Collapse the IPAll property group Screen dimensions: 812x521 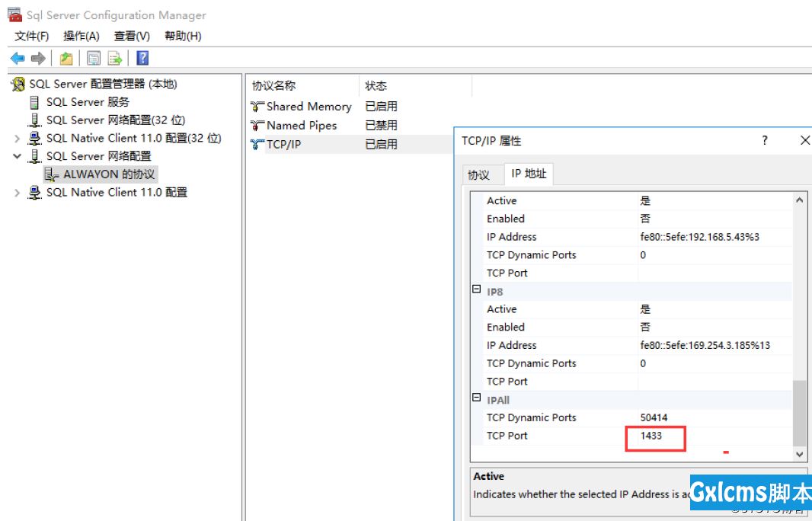[476, 397]
